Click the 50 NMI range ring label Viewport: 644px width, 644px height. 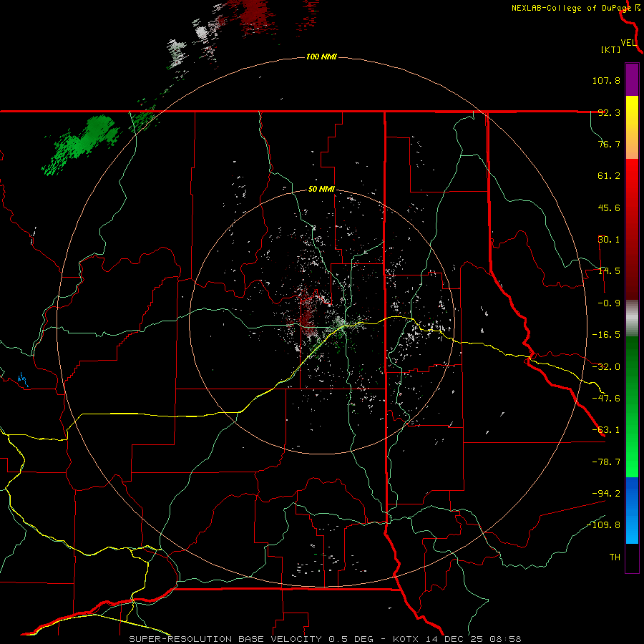[321, 190]
